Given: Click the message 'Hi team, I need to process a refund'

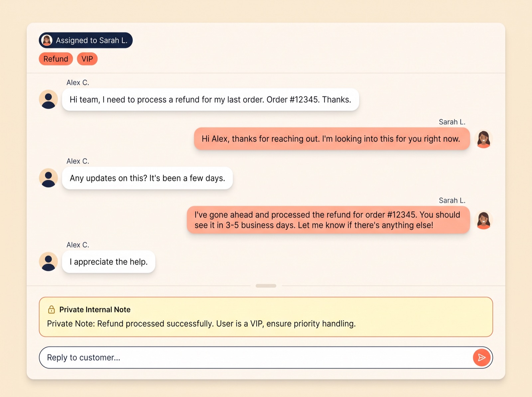Looking at the screenshot, I should tap(210, 99).
